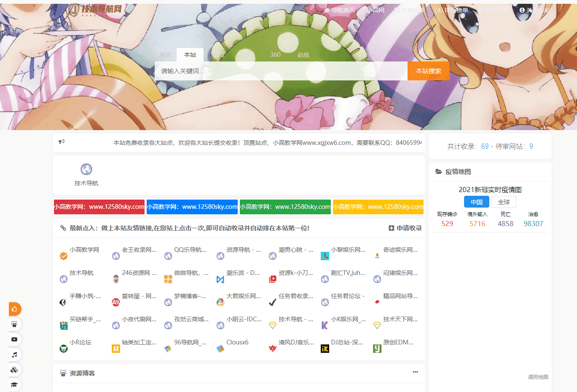Image resolution: width=577 pixels, height=392 pixels.
Task: Click the 治愈 98307 statistic
Action: click(533, 219)
